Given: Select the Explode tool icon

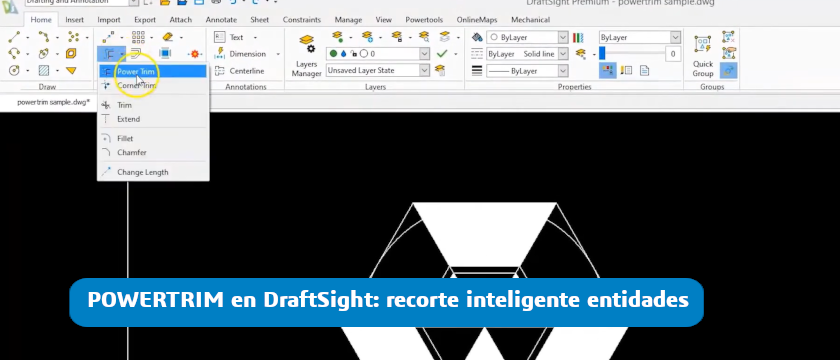Looking at the screenshot, I should coord(194,54).
